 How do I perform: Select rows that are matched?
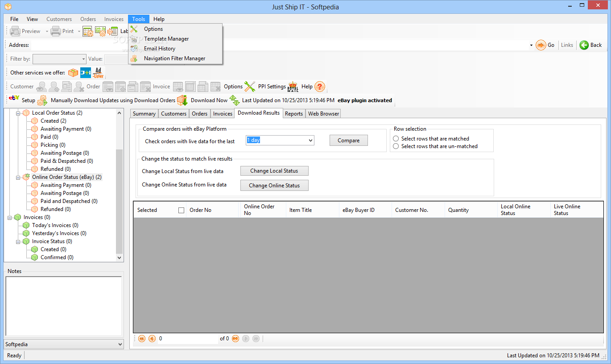point(396,139)
